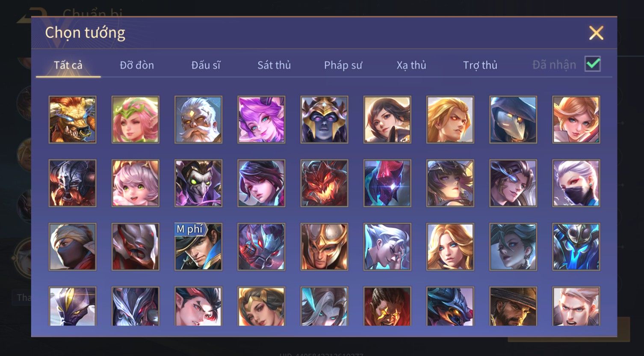The width and height of the screenshot is (644, 356).
Task: Pick the cowboy hat bearded gunslinger
Action: click(x=513, y=306)
